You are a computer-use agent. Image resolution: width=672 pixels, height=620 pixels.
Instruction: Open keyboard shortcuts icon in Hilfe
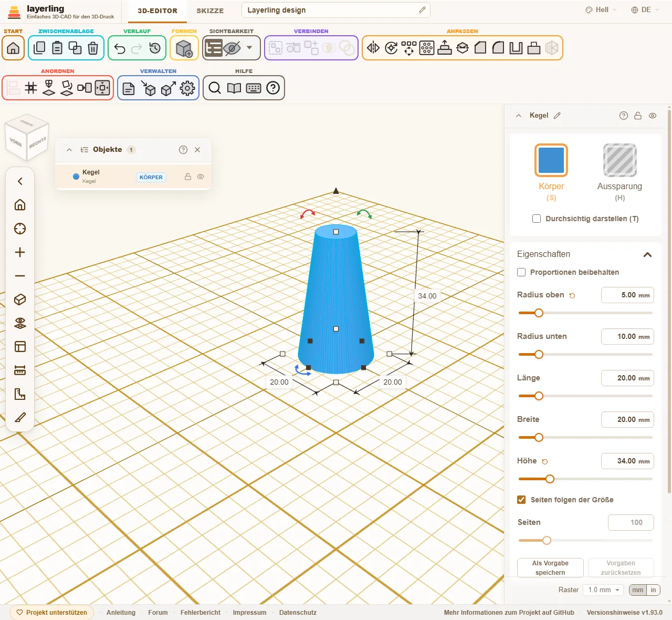pos(254,88)
